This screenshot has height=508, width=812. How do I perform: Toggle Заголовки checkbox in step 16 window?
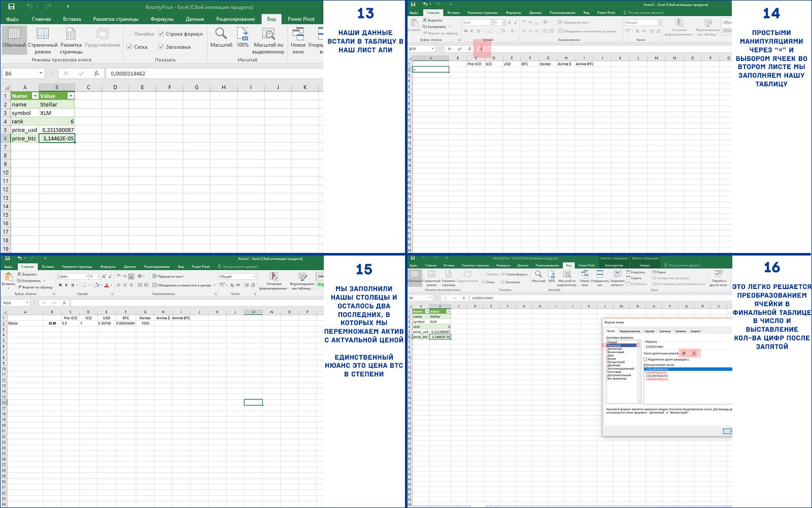click(502, 282)
